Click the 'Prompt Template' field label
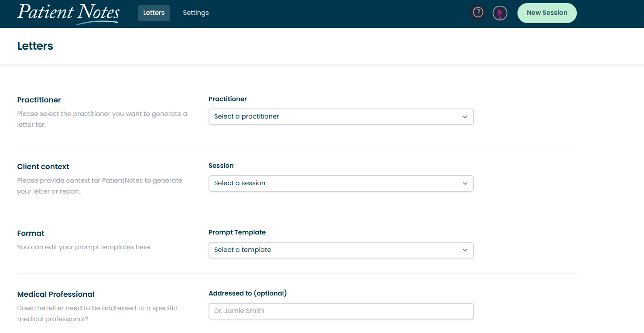The width and height of the screenshot is (644, 333). coord(237,232)
